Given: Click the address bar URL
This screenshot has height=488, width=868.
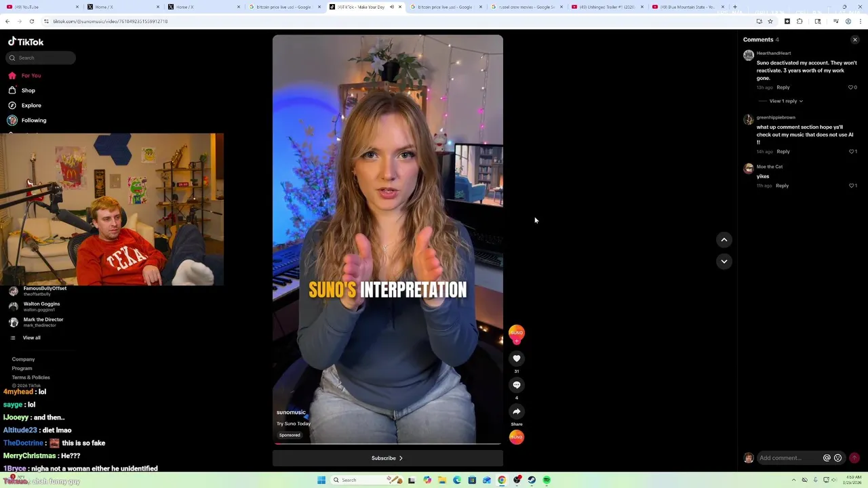Looking at the screenshot, I should click(x=111, y=21).
